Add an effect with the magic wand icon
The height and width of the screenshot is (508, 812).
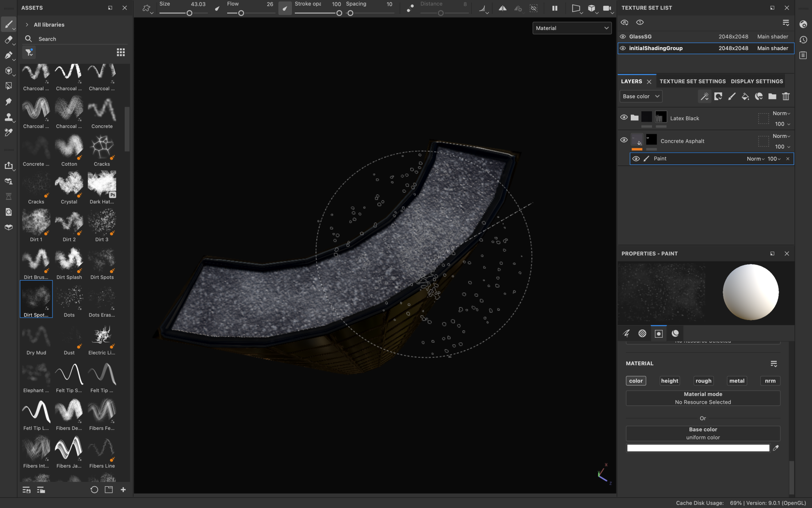705,96
